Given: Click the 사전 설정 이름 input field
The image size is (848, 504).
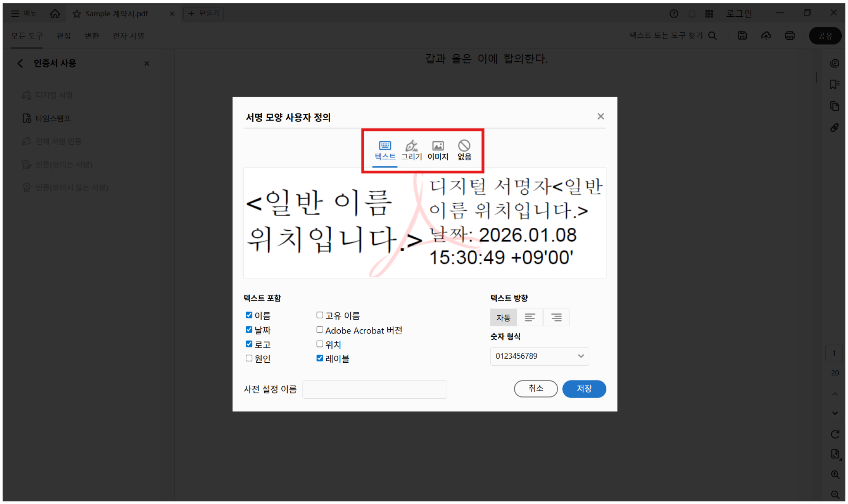Looking at the screenshot, I should [374, 389].
